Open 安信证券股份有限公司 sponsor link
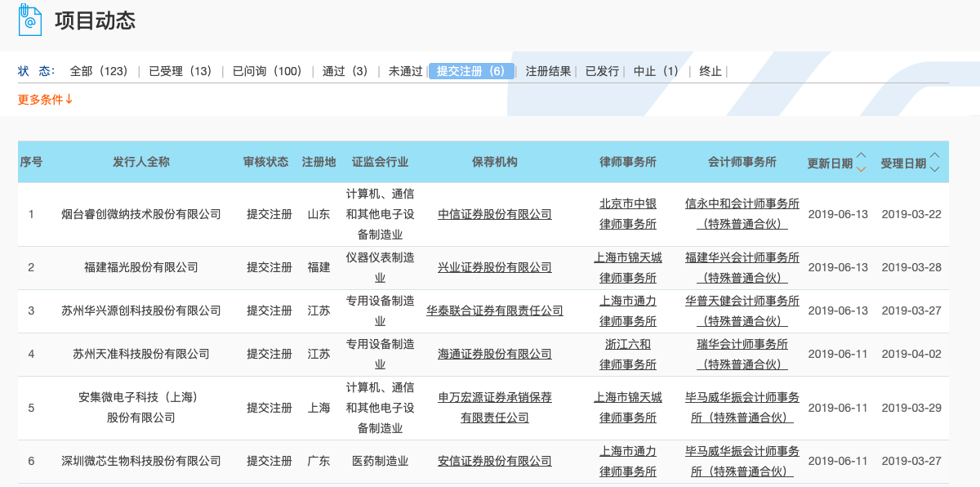Viewport: 980px width, 487px height. (x=495, y=462)
